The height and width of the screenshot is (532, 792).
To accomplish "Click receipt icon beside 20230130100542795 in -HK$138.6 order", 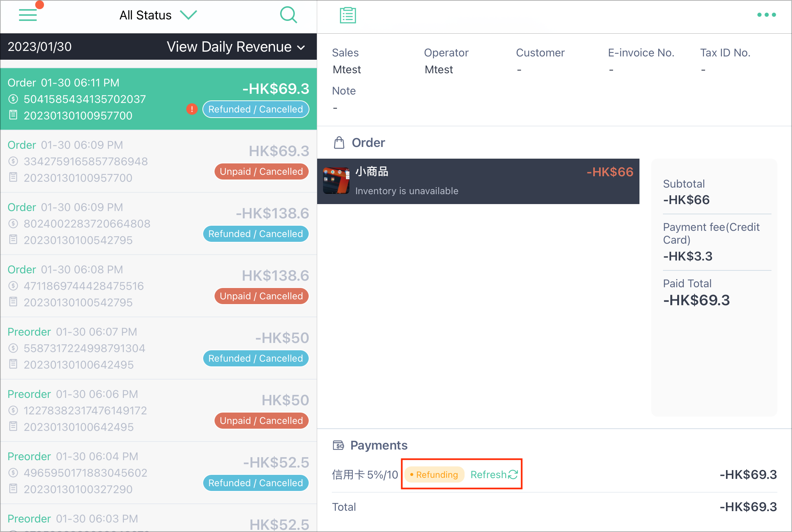I will coord(13,240).
